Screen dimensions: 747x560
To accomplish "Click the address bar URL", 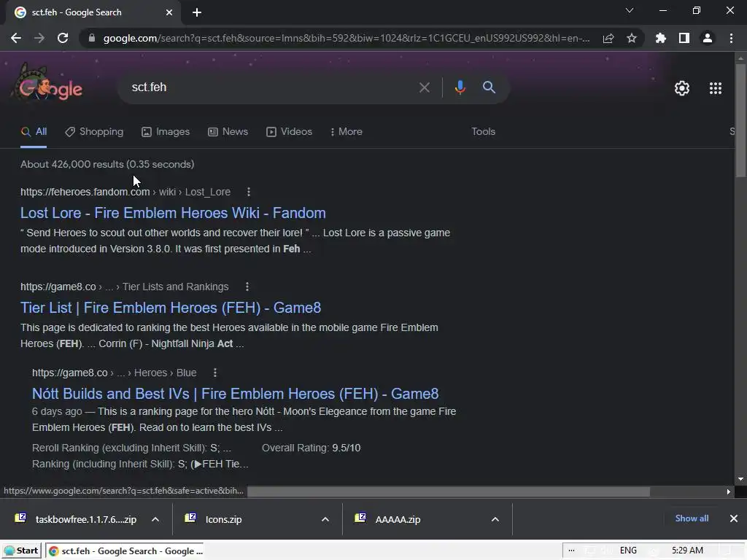I will coord(347,38).
